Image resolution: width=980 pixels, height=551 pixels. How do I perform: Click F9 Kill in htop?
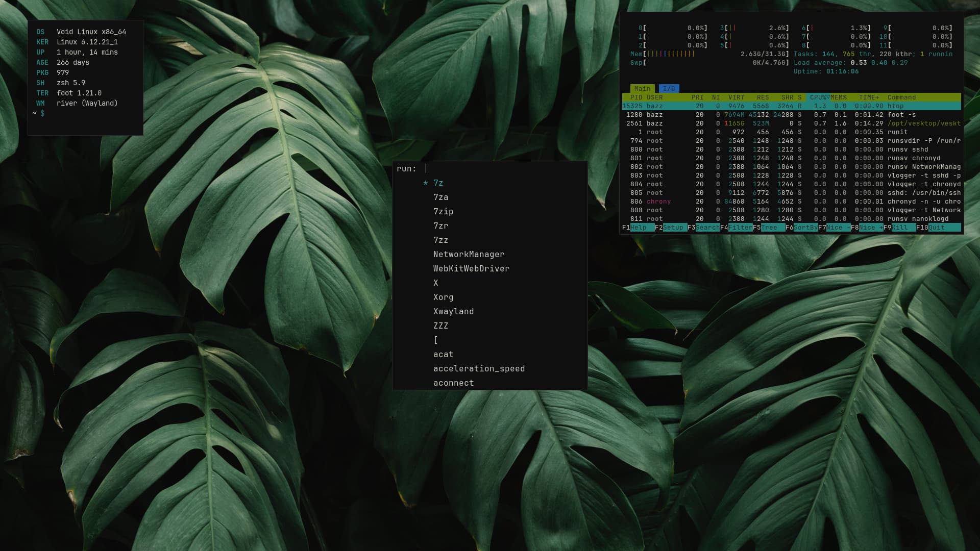click(899, 228)
